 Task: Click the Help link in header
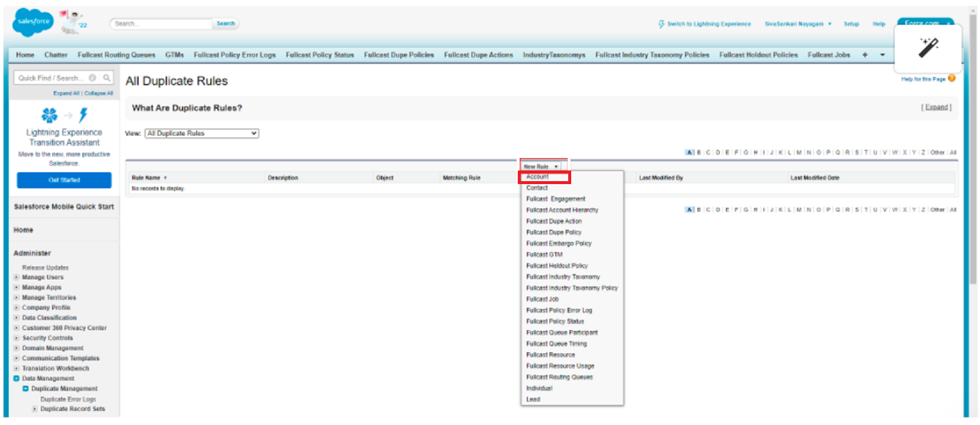(x=879, y=24)
